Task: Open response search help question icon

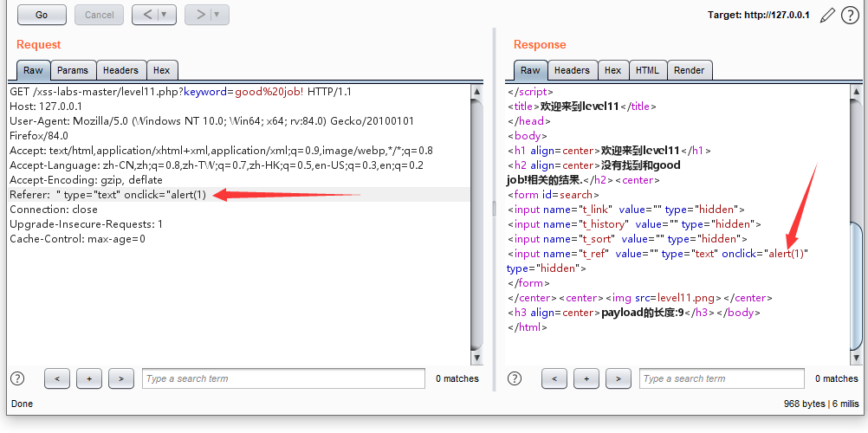Action: (x=515, y=378)
